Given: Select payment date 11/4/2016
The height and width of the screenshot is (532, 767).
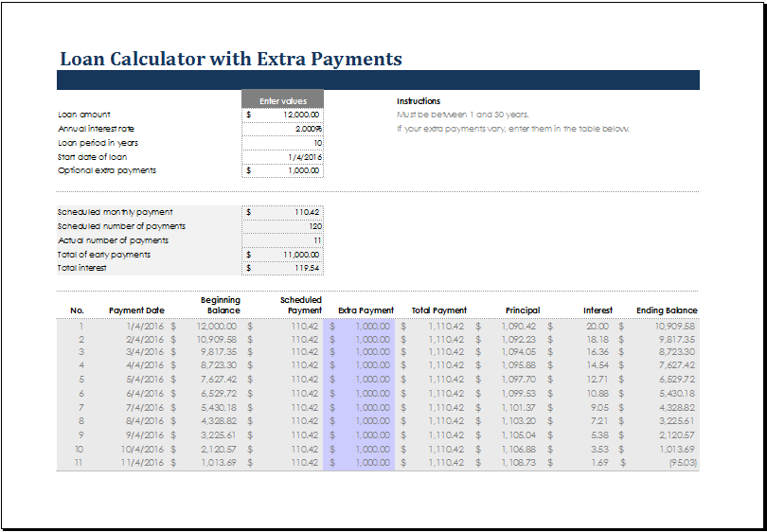Looking at the screenshot, I should [x=143, y=463].
